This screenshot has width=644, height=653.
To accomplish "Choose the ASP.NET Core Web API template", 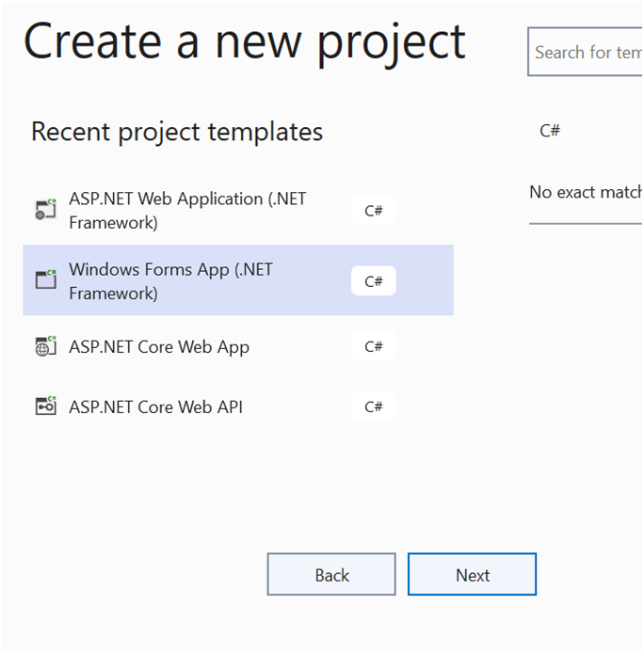I will pyautogui.click(x=238, y=406).
